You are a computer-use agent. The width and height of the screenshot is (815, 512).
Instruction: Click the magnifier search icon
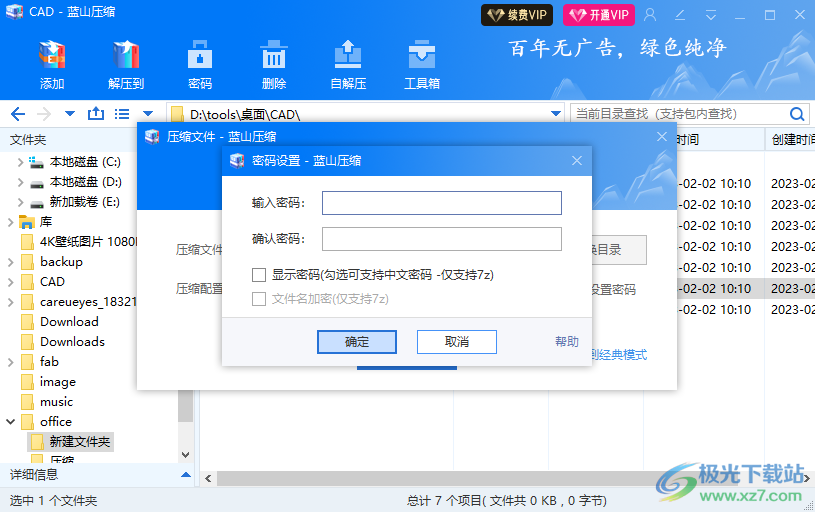click(797, 114)
